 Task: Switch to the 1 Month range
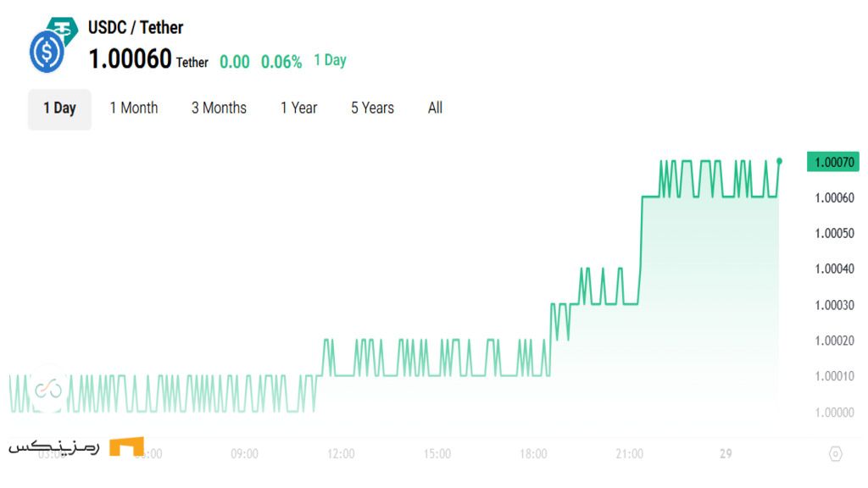(134, 108)
